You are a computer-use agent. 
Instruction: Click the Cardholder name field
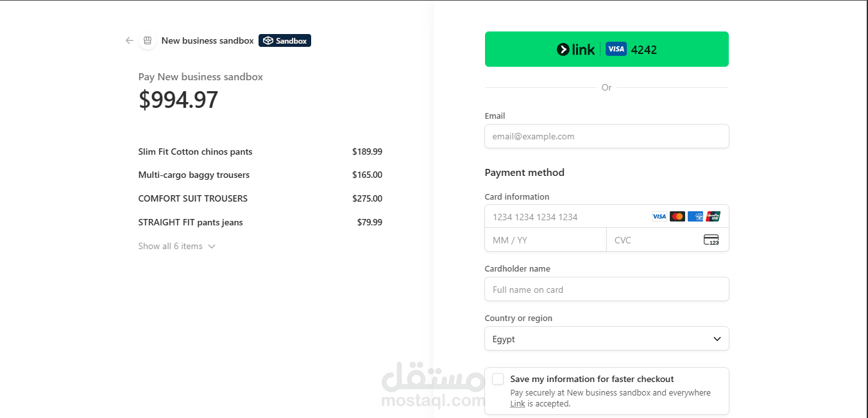[x=606, y=290]
